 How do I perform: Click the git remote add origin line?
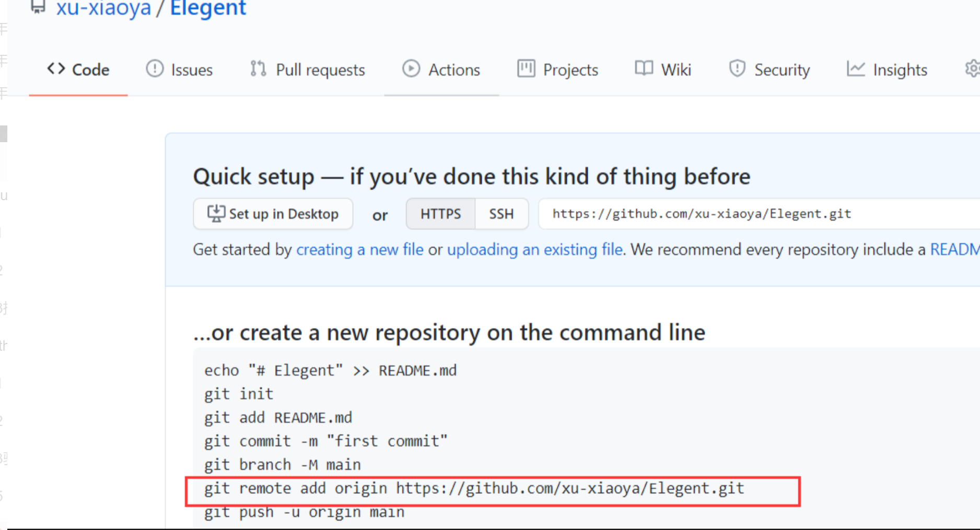pyautogui.click(x=474, y=489)
